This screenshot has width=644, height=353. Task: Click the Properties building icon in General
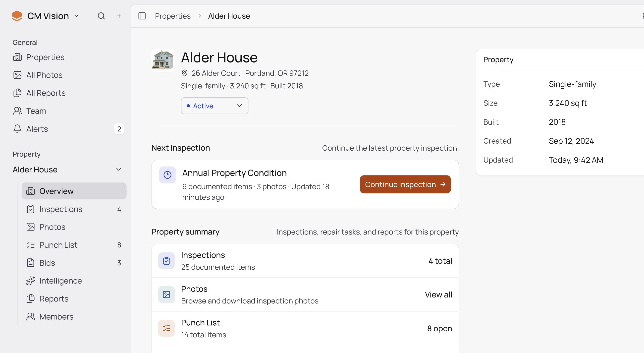[17, 57]
